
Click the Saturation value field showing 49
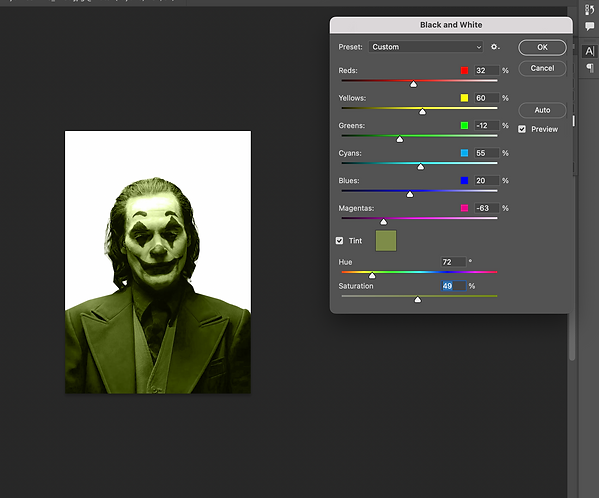pyautogui.click(x=453, y=286)
